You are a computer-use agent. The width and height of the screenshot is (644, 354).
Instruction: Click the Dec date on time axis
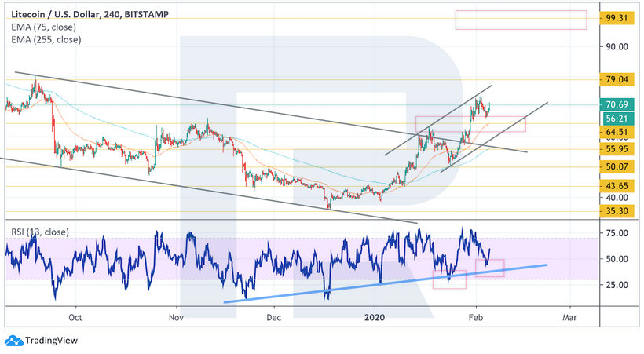click(x=273, y=317)
